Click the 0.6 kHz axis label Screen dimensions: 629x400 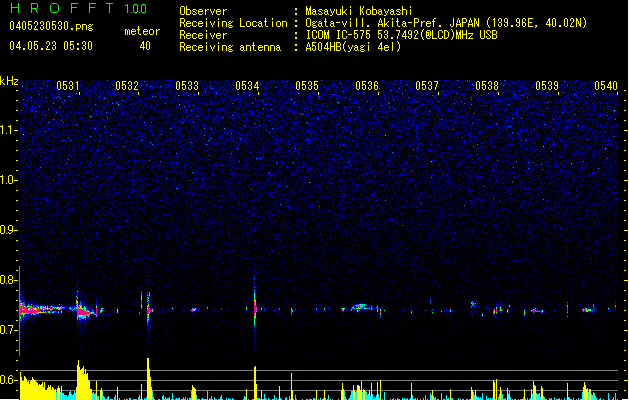click(9, 380)
